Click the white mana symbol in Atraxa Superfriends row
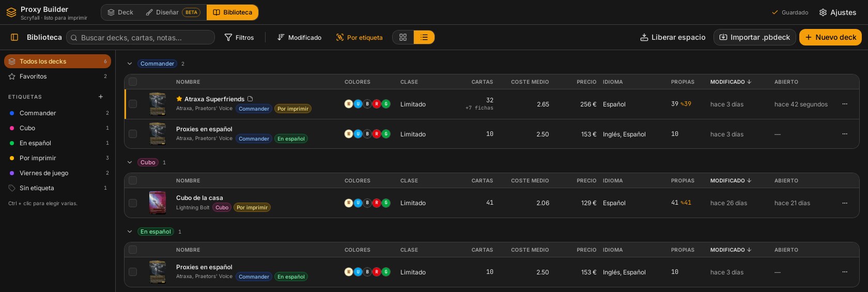Viewport: 868px width, 292px height. (x=349, y=104)
